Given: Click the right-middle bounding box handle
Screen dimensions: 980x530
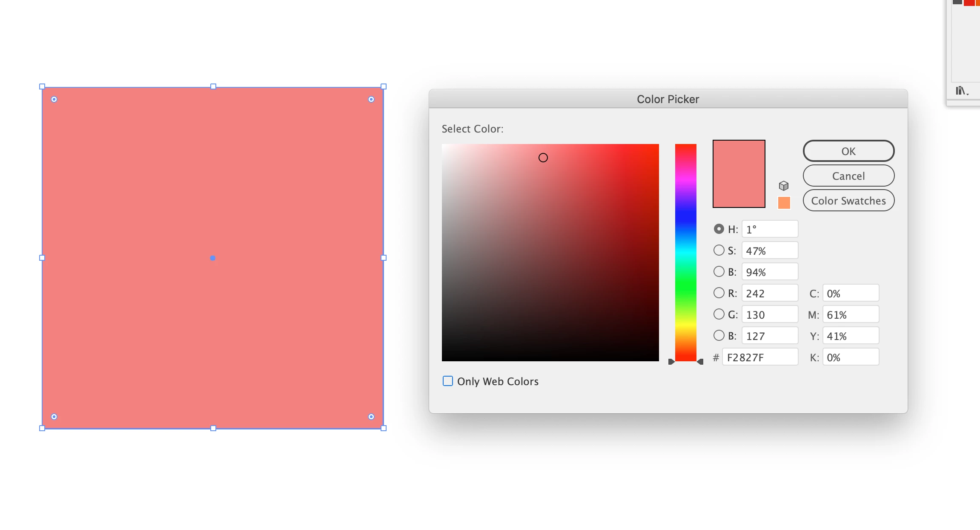Looking at the screenshot, I should click(x=384, y=258).
